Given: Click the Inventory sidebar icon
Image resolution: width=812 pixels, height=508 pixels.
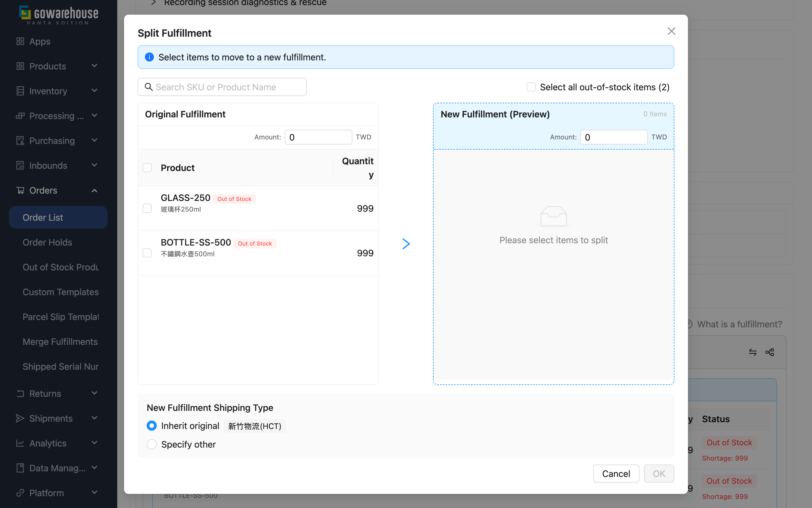Looking at the screenshot, I should (x=20, y=91).
